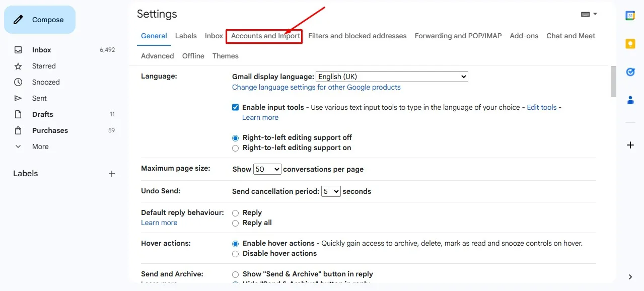The image size is (644, 291).
Task: Switch to the Accounts and Import tab
Action: coord(264,36)
